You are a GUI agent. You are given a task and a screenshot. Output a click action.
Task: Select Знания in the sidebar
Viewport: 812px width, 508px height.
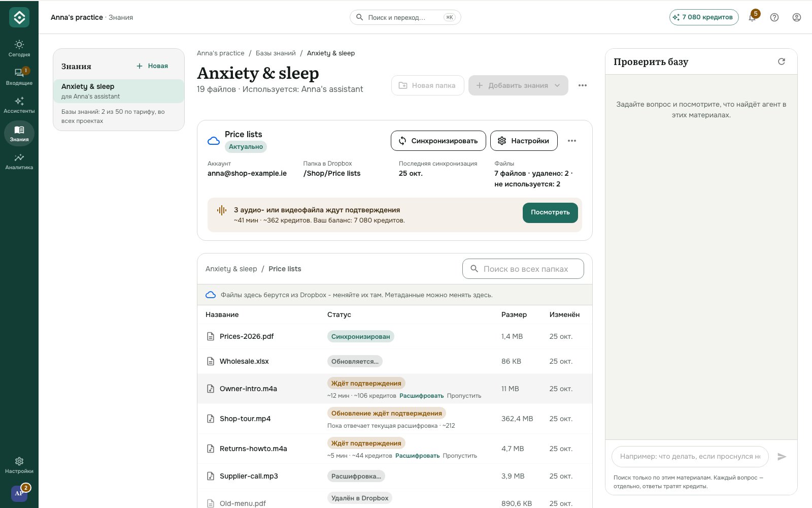pyautogui.click(x=19, y=133)
